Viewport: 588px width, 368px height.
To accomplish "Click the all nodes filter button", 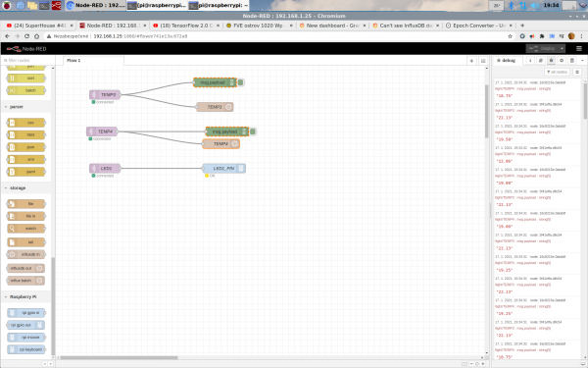I will pos(557,72).
